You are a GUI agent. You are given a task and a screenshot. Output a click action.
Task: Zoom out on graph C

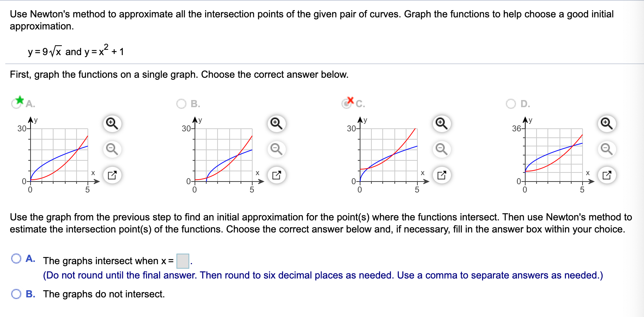(441, 149)
